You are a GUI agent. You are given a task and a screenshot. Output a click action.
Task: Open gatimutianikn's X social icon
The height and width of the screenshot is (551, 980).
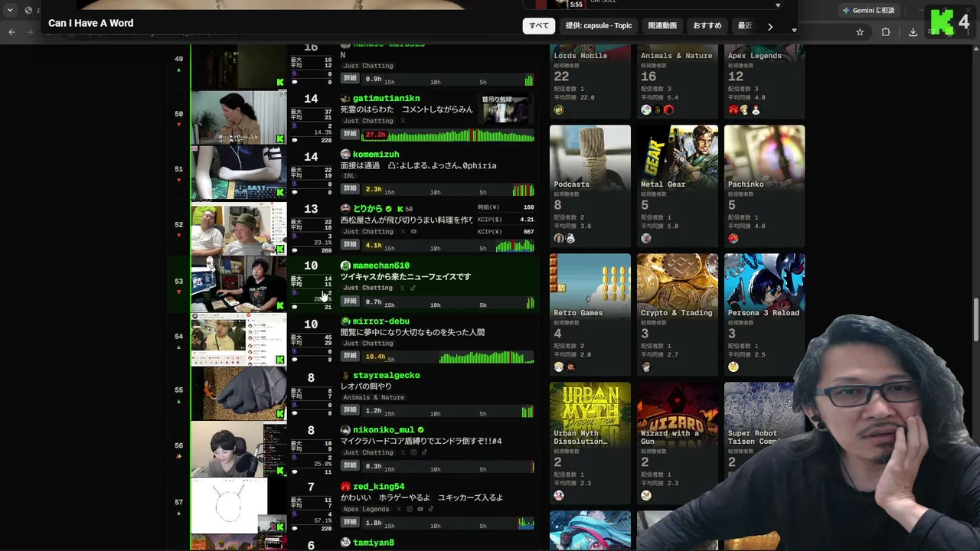[x=402, y=121]
